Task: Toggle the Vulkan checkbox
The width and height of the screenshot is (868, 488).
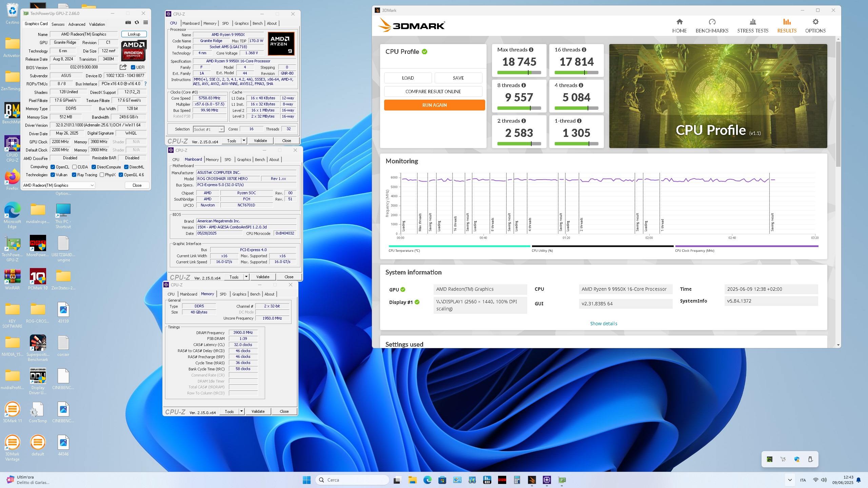Action: click(x=53, y=175)
